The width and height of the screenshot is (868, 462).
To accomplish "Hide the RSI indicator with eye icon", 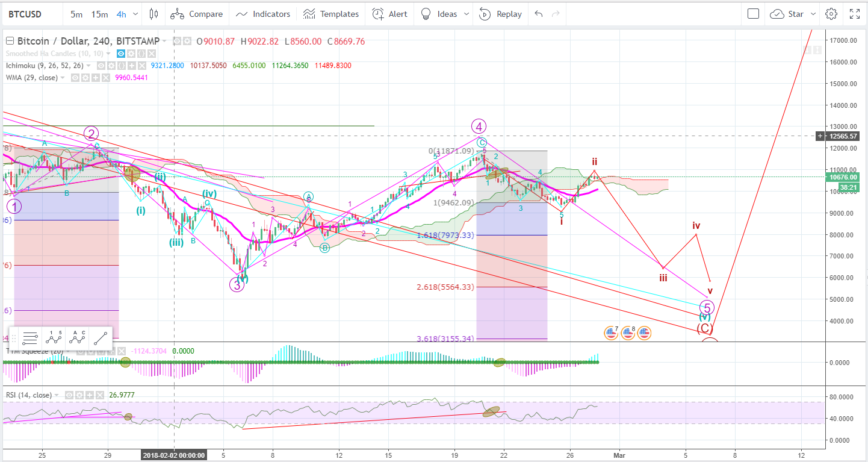I will (69, 395).
